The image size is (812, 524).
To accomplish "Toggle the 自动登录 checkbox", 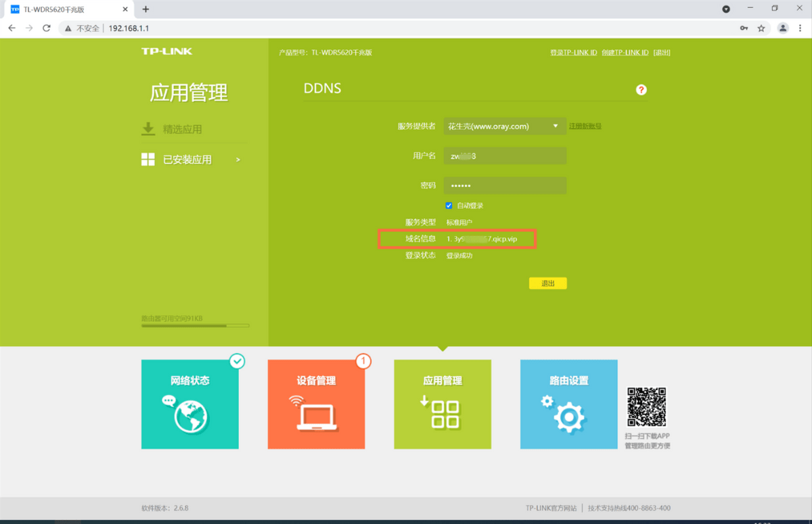I will click(x=449, y=206).
